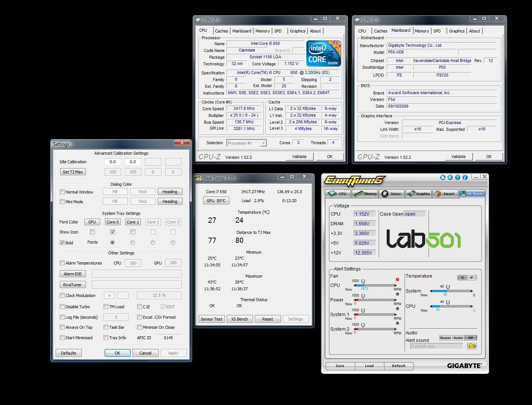Uncheck the Bold checkbox
532x405 pixels.
[x=62, y=242]
